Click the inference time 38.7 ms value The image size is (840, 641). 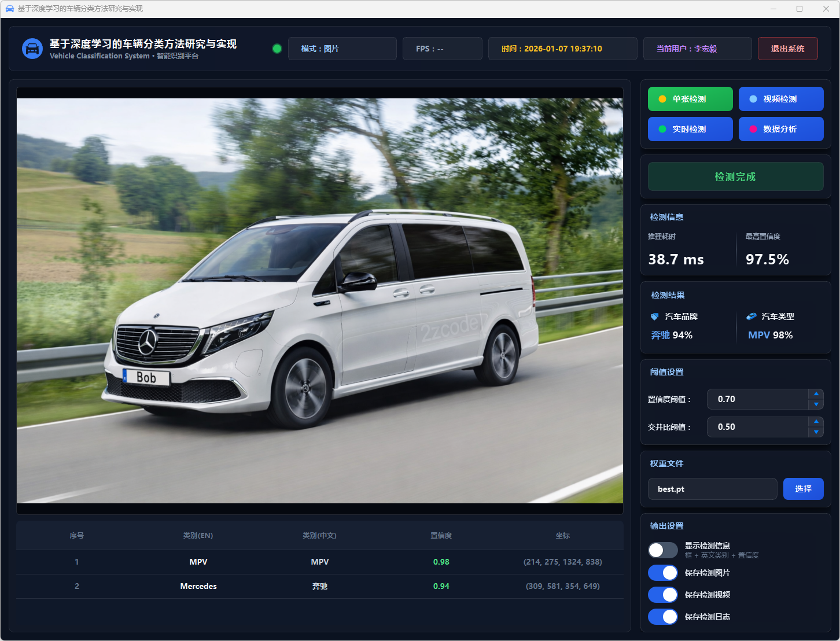[676, 259]
